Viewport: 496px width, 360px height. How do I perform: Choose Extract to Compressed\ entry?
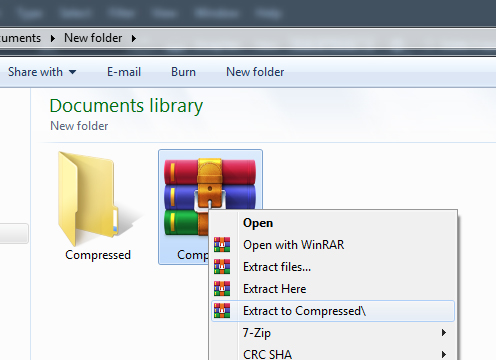click(x=333, y=311)
